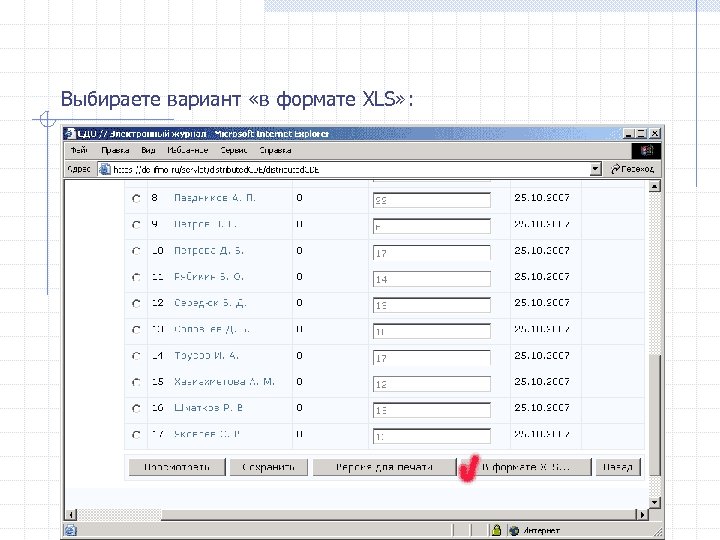Click the Internet Explorer title bar icon
This screenshot has width=720, height=540.
(70, 134)
